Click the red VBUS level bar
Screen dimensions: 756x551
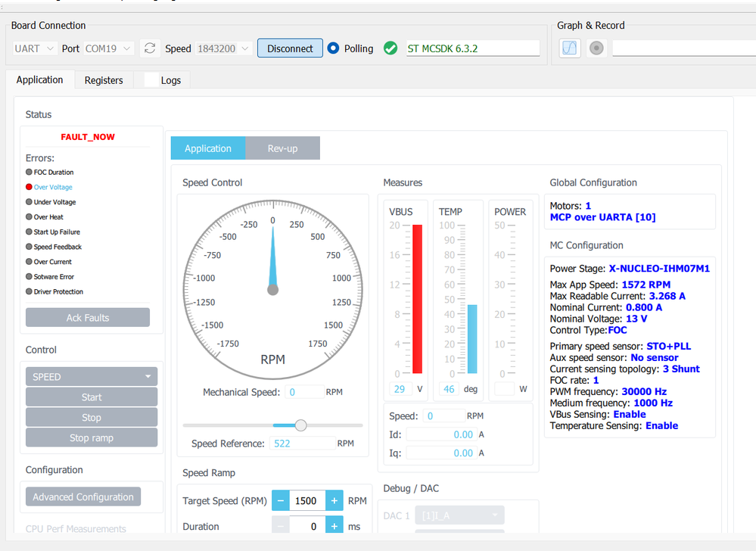[x=418, y=299]
